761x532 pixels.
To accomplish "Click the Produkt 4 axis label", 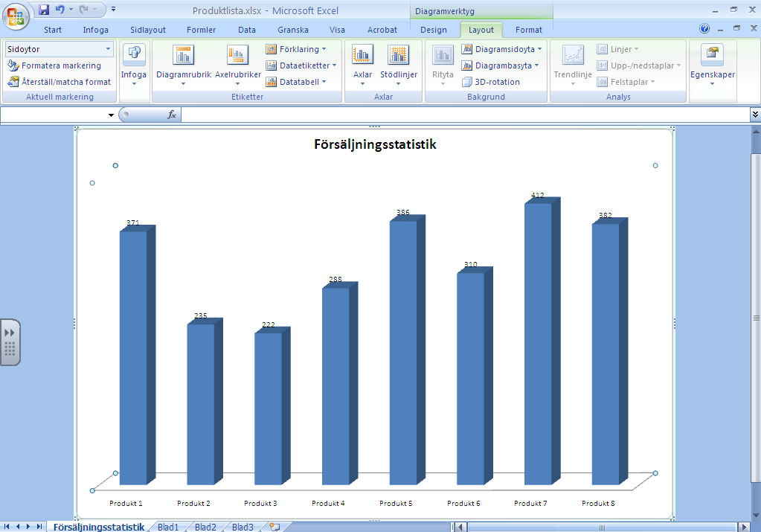I will pyautogui.click(x=328, y=504).
